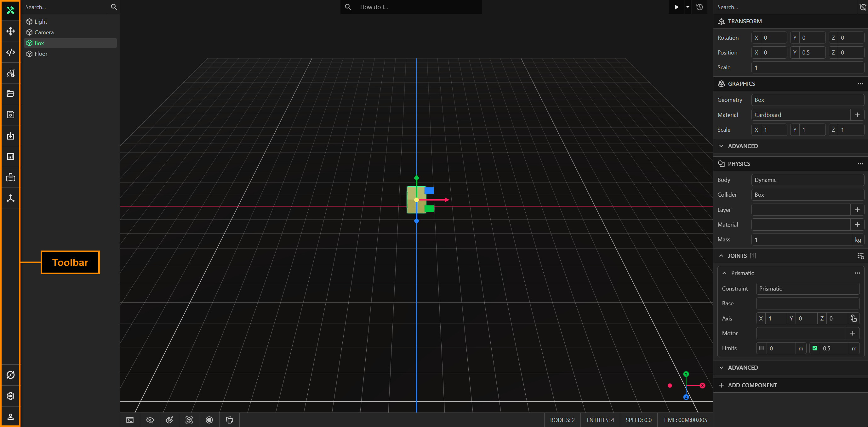This screenshot has width=868, height=427.
Task: Open the Body dropdown showing Dynamic
Action: pos(807,180)
